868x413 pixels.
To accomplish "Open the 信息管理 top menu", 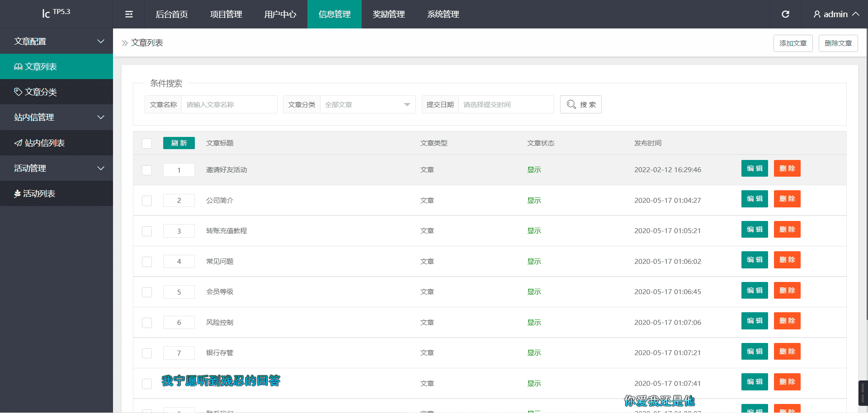I will tap(335, 14).
